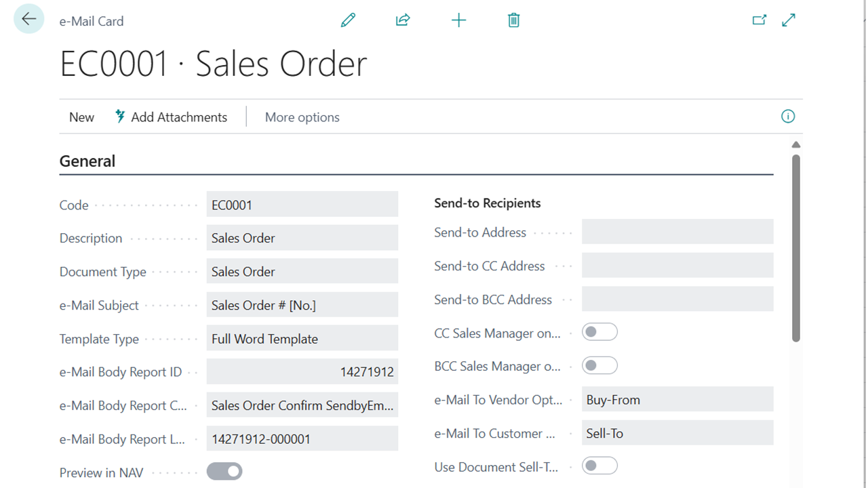868x488 pixels.
Task: Collapse the General section heading
Action: (x=87, y=161)
